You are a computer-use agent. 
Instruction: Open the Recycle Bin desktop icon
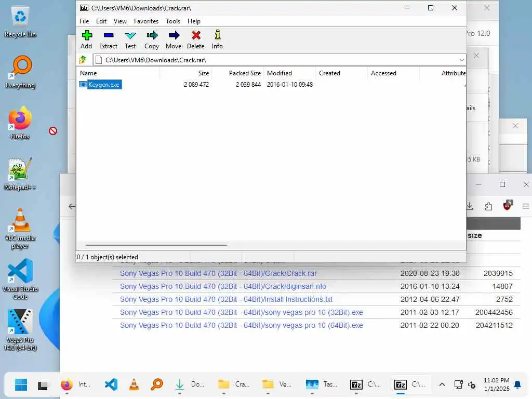pyautogui.click(x=20, y=22)
